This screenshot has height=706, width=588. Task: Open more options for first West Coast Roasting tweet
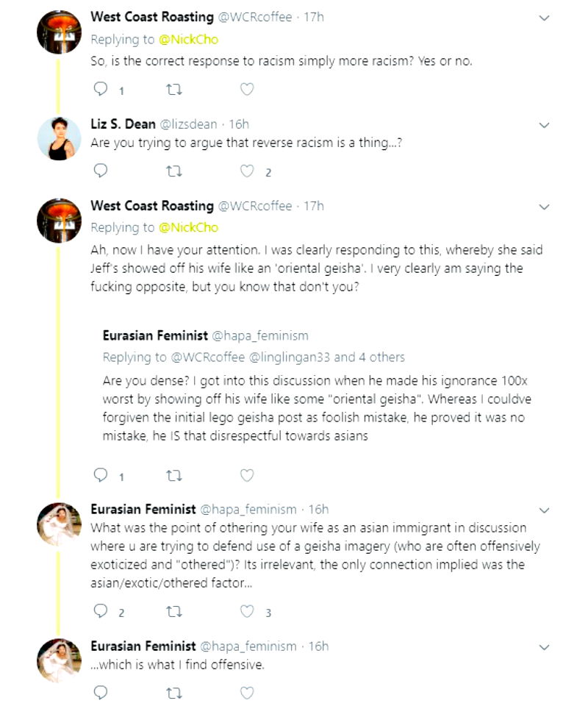tap(544, 18)
